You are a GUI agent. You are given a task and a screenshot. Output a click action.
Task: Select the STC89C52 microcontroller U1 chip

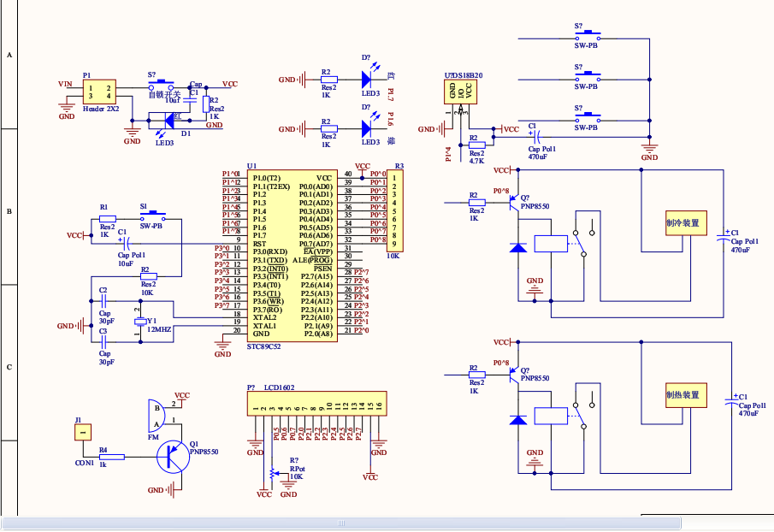292,256
